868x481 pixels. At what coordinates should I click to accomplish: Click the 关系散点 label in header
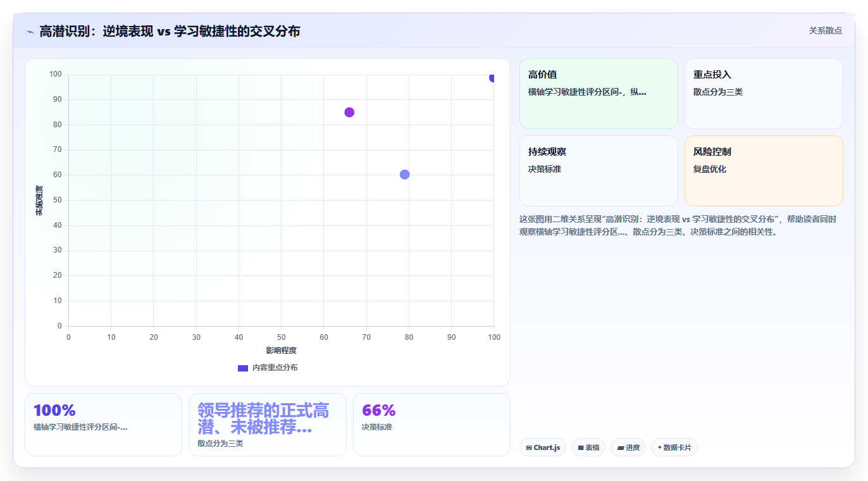(825, 30)
